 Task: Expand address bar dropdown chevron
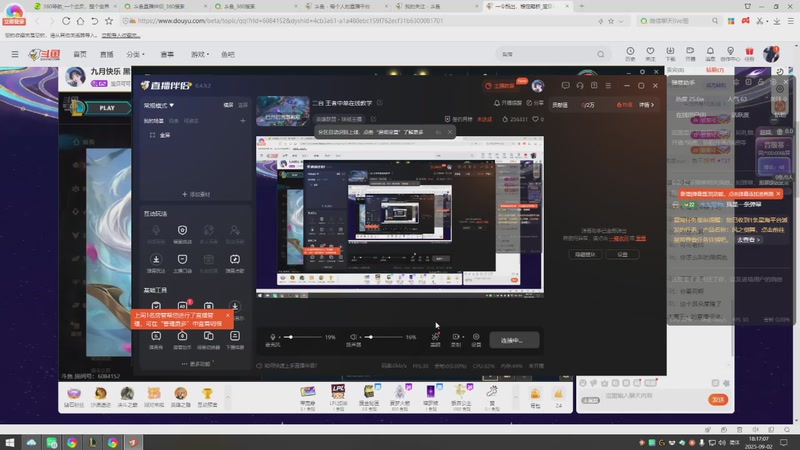pyautogui.click(x=621, y=21)
